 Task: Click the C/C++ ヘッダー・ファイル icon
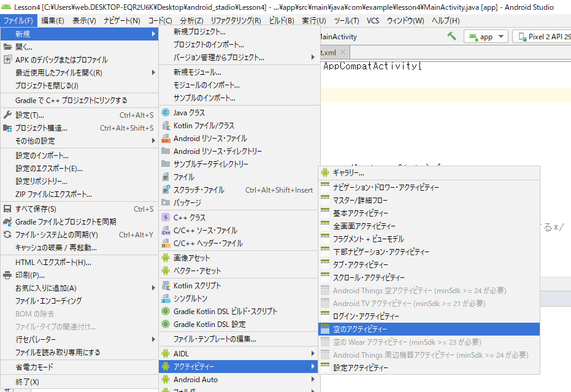click(x=166, y=244)
